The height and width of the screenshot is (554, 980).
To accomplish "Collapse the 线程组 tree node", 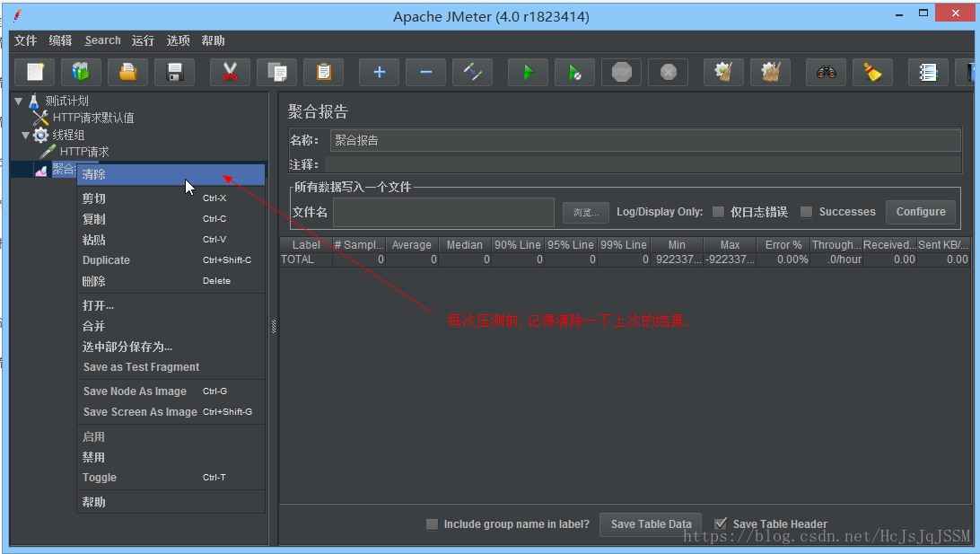I will point(26,135).
